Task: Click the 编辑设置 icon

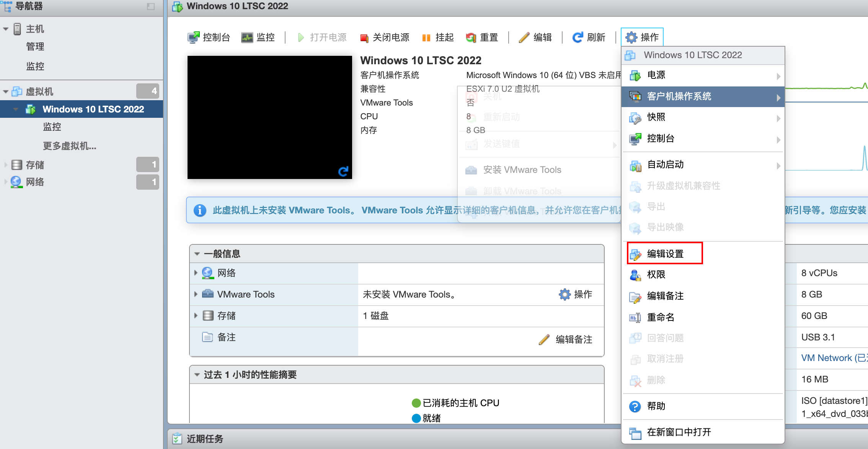Action: click(635, 254)
